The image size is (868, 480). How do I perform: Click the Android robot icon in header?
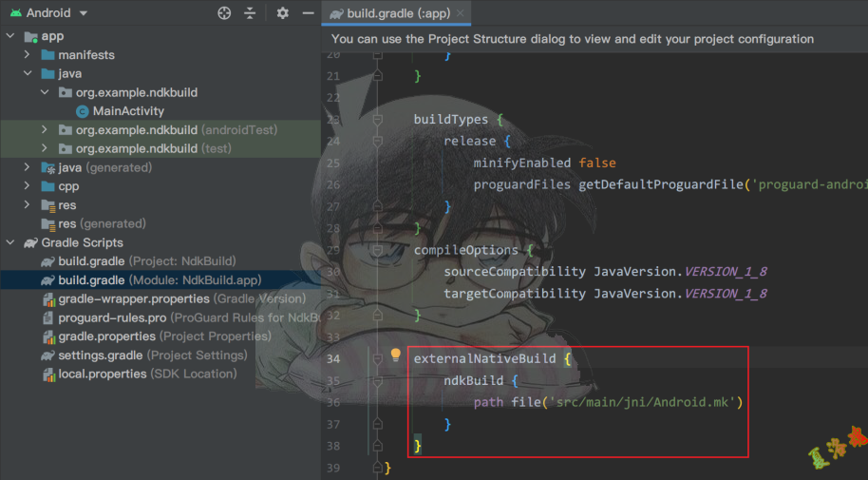click(x=16, y=12)
